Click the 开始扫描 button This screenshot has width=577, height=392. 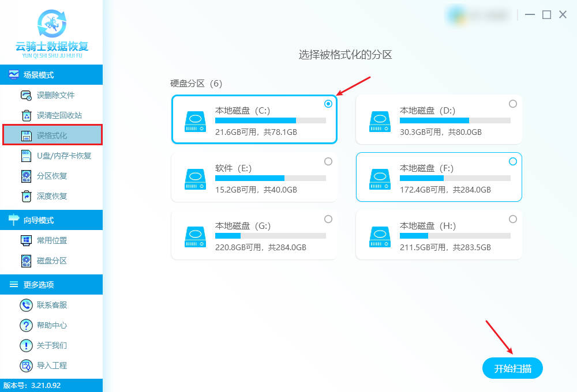point(512,368)
